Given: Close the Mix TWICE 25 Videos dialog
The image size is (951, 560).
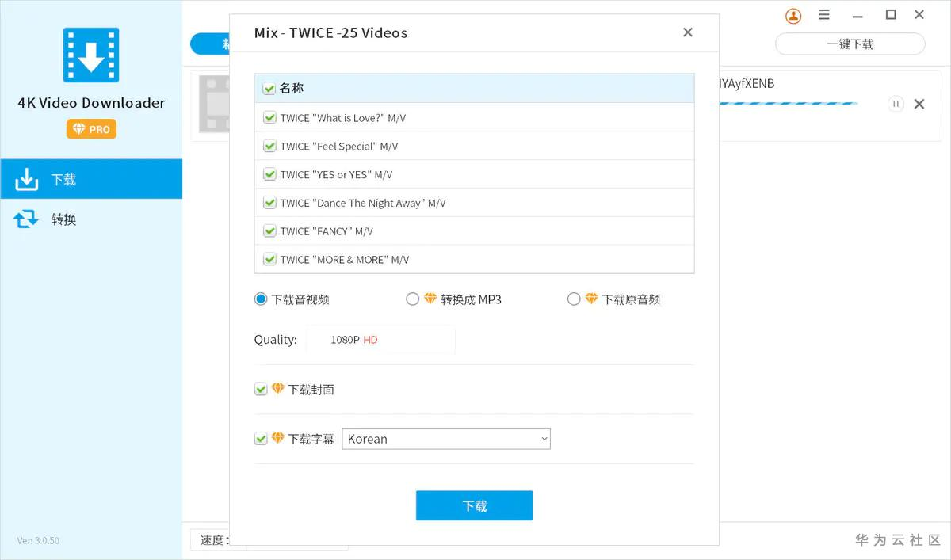Looking at the screenshot, I should (687, 32).
